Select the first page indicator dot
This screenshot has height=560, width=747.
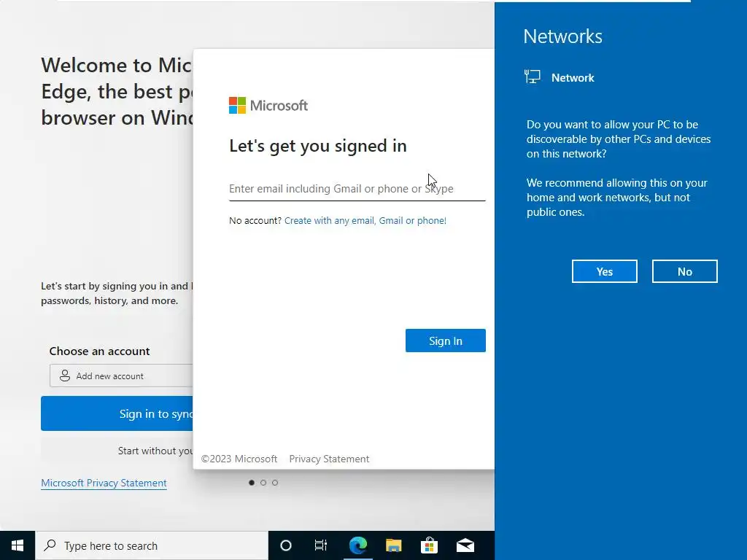(252, 483)
